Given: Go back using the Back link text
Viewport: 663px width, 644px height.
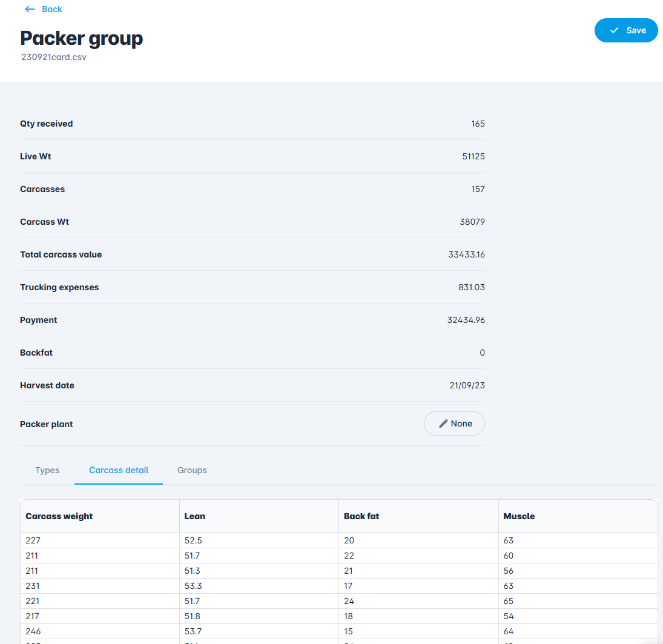Looking at the screenshot, I should [x=52, y=9].
